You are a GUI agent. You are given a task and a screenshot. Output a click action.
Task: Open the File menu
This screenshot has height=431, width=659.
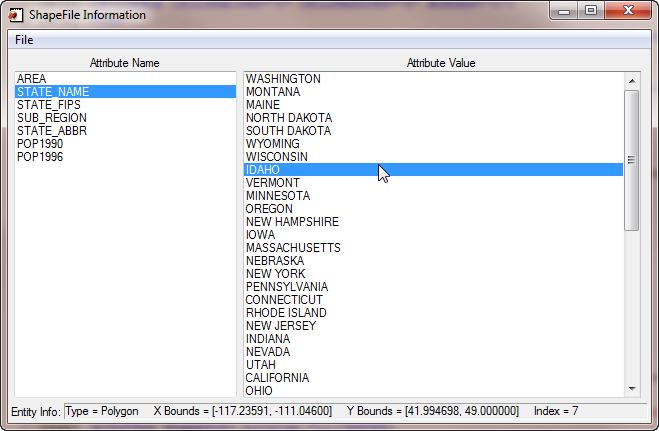pyautogui.click(x=24, y=40)
